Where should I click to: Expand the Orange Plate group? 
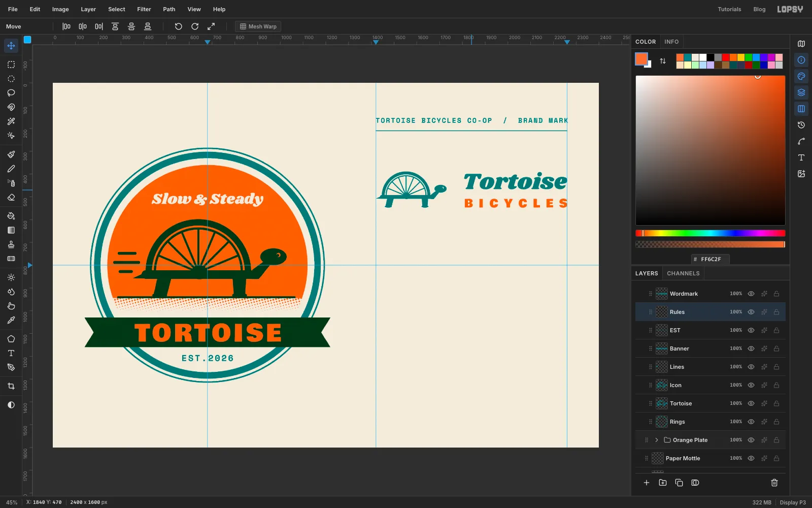(x=657, y=440)
